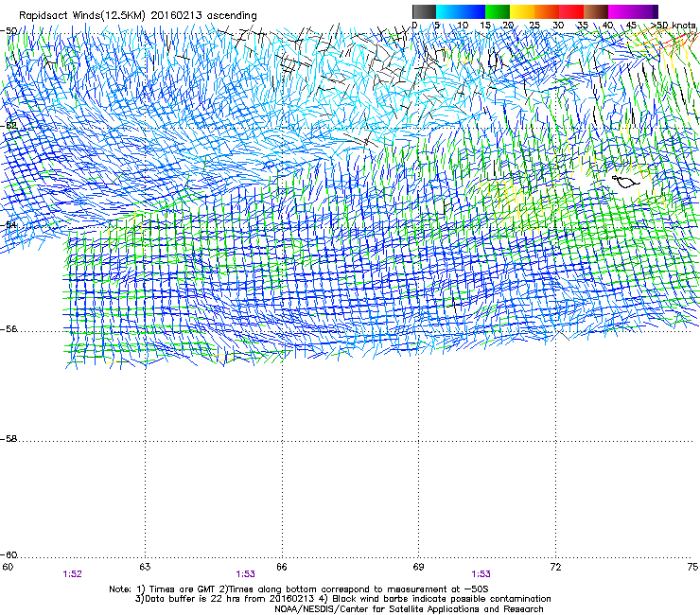Click the magenta-purple 40-50 knots legend segment
Image resolution: width=700 pixels, height=615 pixels.
[633, 11]
